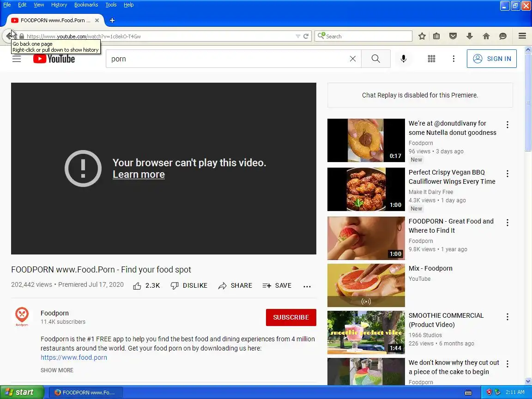Open YouTube apps grid icon
Viewport: 532px width, 399px height.
pyautogui.click(x=432, y=59)
